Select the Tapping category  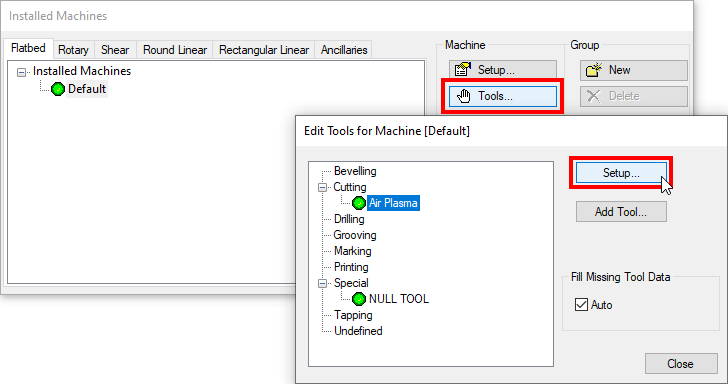(x=353, y=315)
